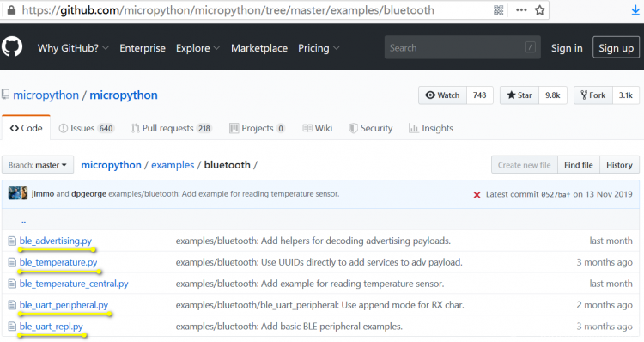Switch to the Wiki tab

[318, 128]
